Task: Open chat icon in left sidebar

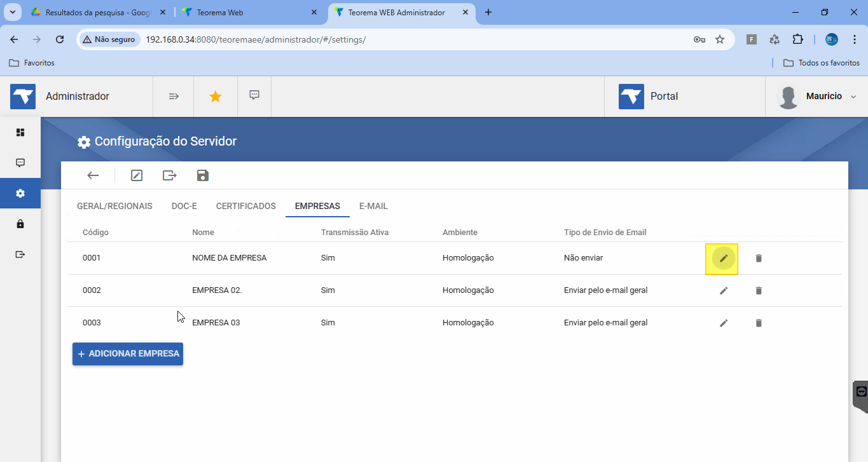Action: 20,163
